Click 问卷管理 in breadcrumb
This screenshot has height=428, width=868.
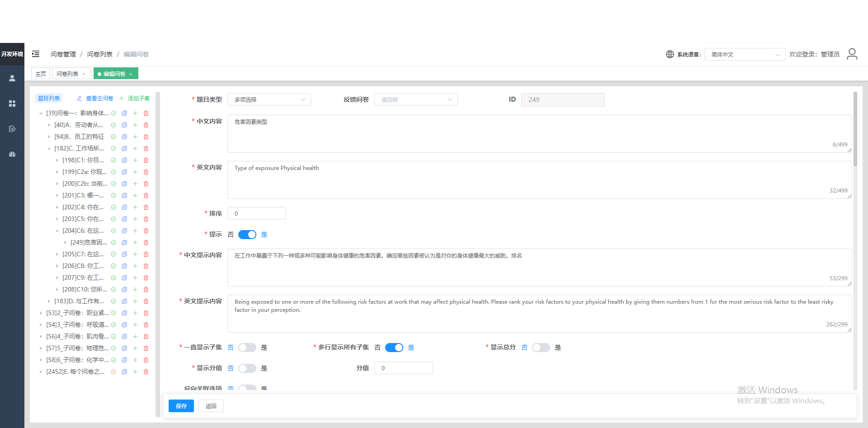[63, 54]
